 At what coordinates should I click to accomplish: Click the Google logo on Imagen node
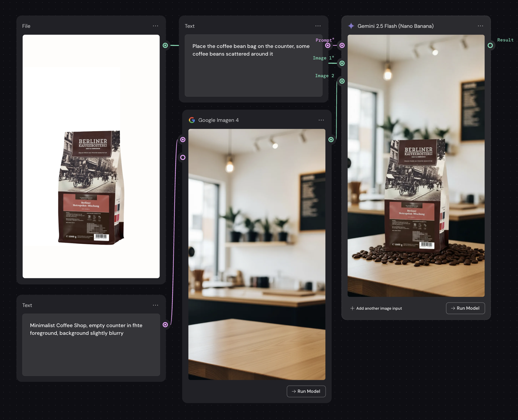coord(192,120)
